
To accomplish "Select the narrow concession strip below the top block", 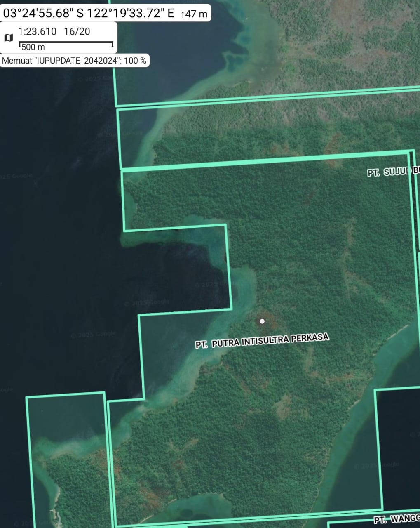I will click(264, 132).
